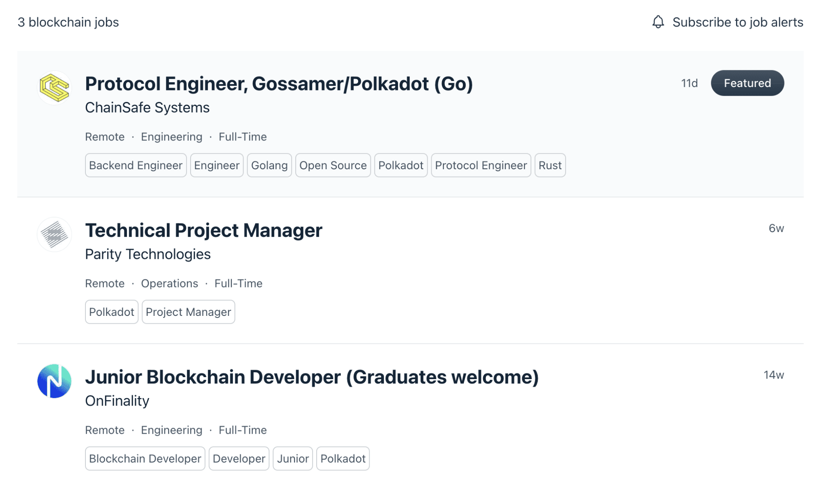
Task: Select the Project Manager tag
Action: pos(189,312)
